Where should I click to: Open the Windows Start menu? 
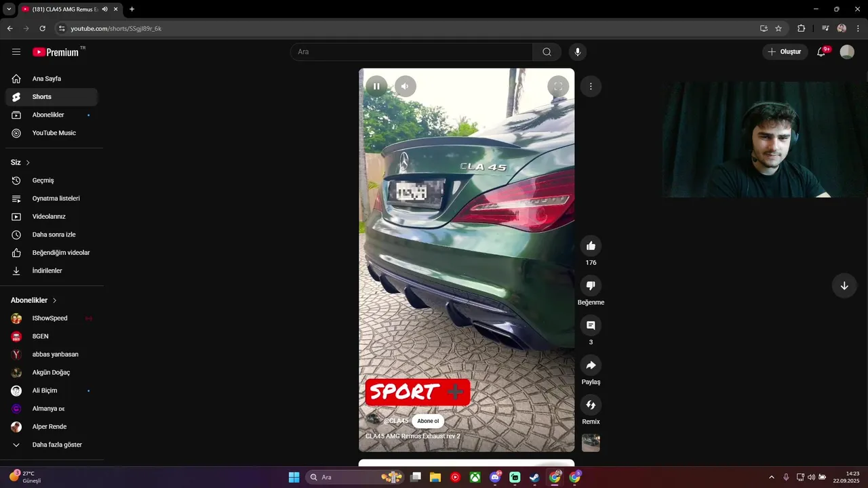pyautogui.click(x=294, y=477)
